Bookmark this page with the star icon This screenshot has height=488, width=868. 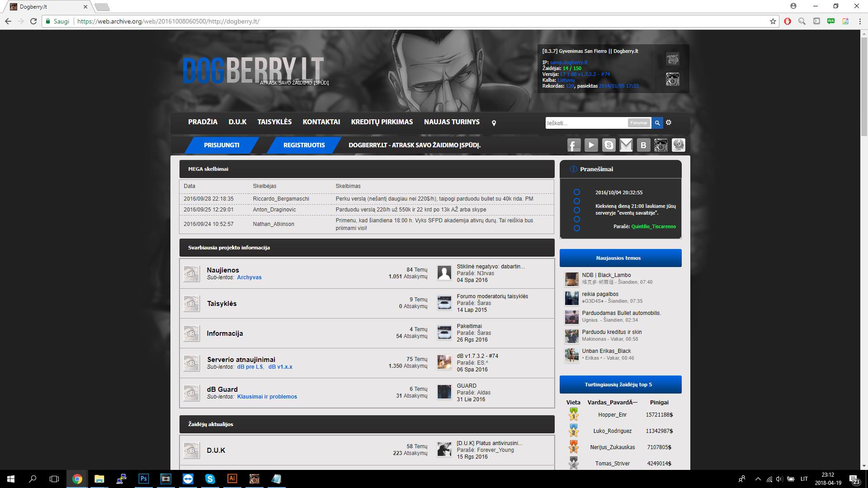pos(773,21)
